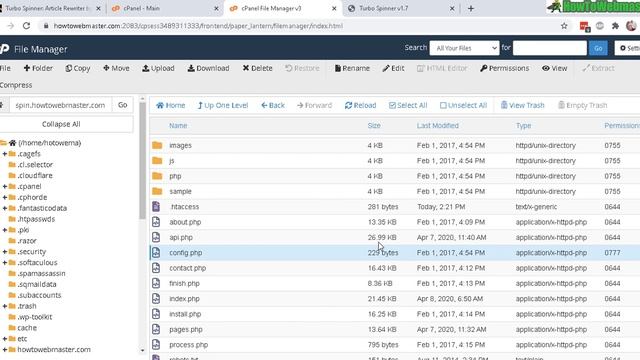640x360 pixels.
Task: Expand the .pki folder tree node
Action: point(4,230)
